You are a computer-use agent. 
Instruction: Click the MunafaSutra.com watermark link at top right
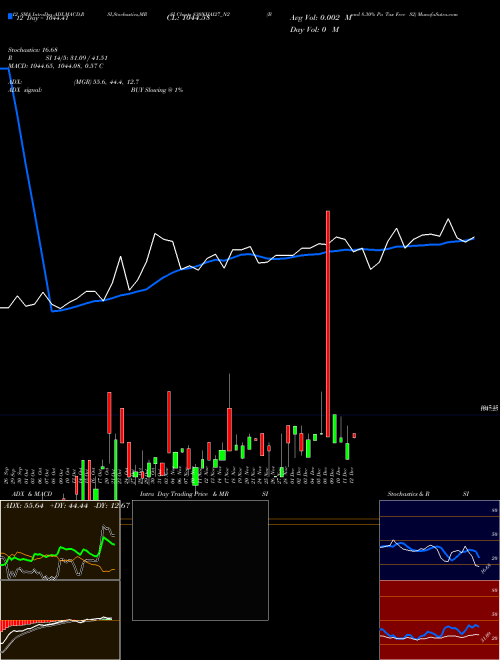[437, 14]
